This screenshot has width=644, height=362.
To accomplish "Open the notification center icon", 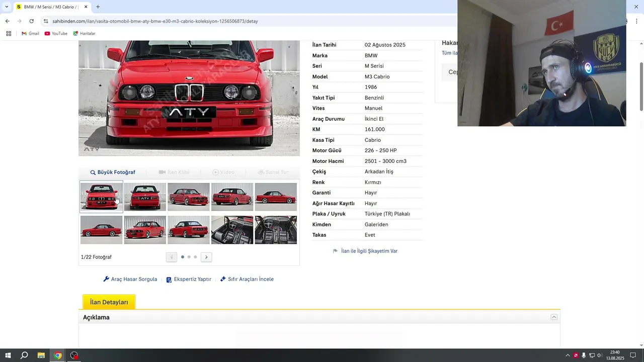I will tap(633, 355).
